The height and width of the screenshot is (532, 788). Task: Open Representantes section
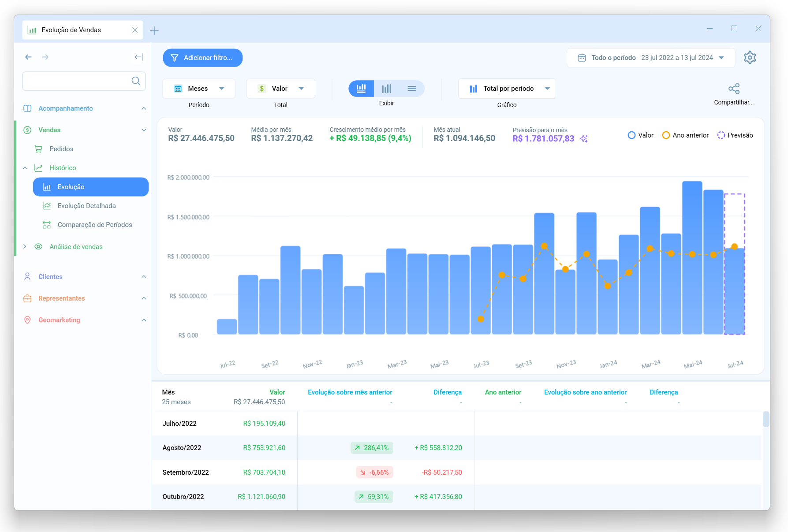61,298
